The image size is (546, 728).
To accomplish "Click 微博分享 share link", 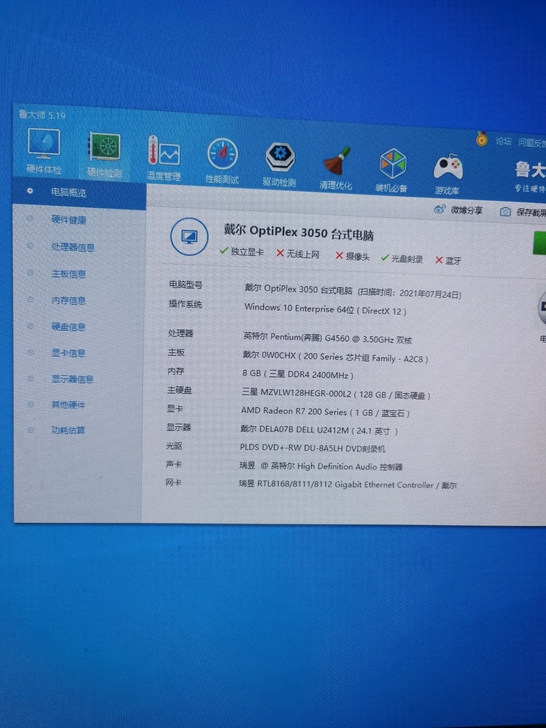I will click(466, 210).
